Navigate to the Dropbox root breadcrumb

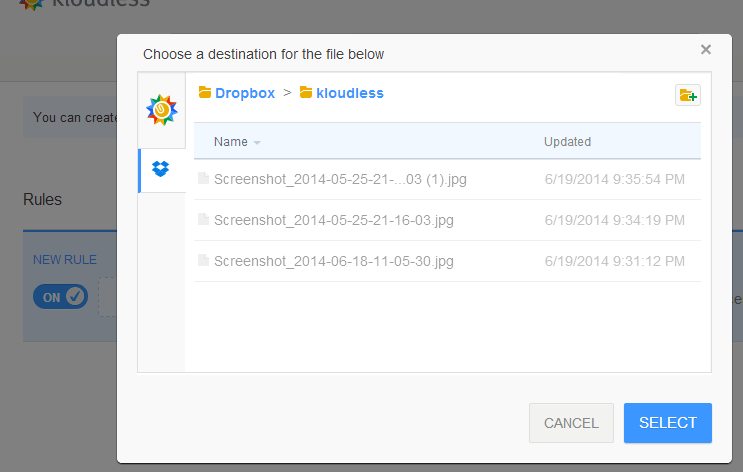pos(245,93)
